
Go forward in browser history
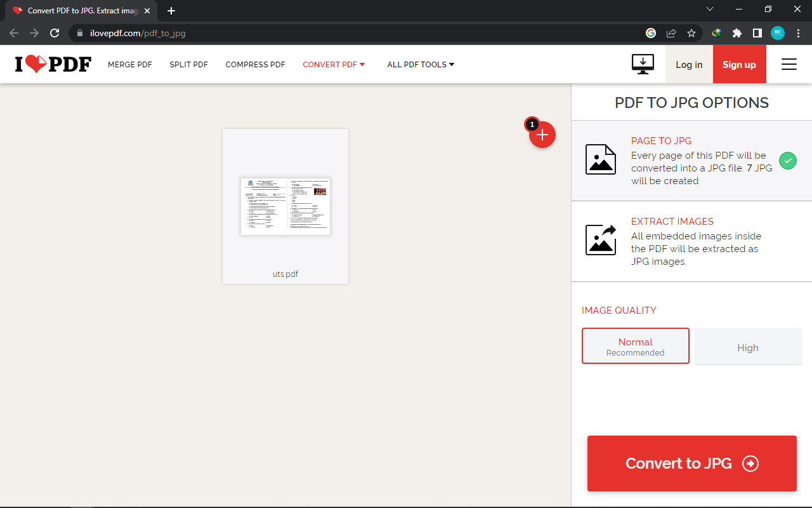34,33
